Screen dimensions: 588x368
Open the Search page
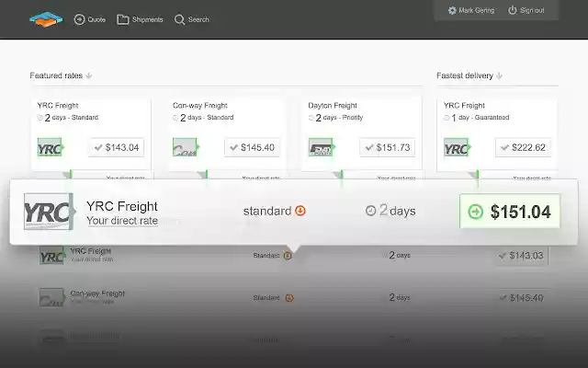[192, 19]
